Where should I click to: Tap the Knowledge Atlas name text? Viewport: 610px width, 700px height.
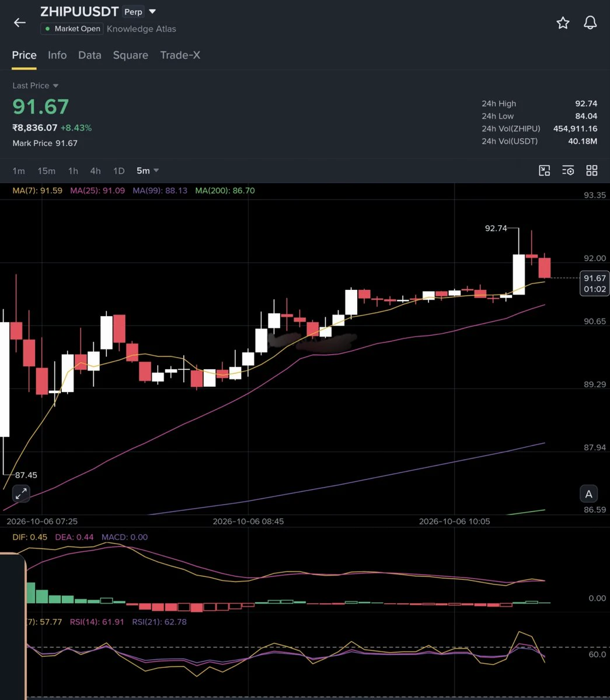tap(141, 29)
